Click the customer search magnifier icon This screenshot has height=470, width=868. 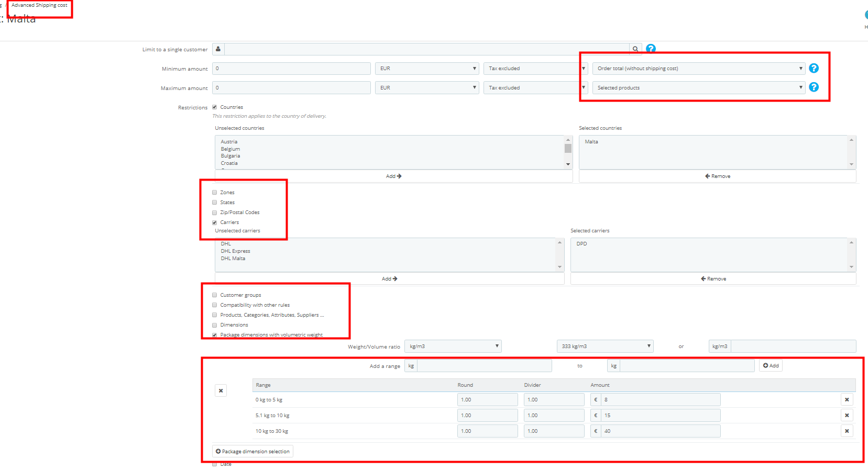(x=635, y=49)
